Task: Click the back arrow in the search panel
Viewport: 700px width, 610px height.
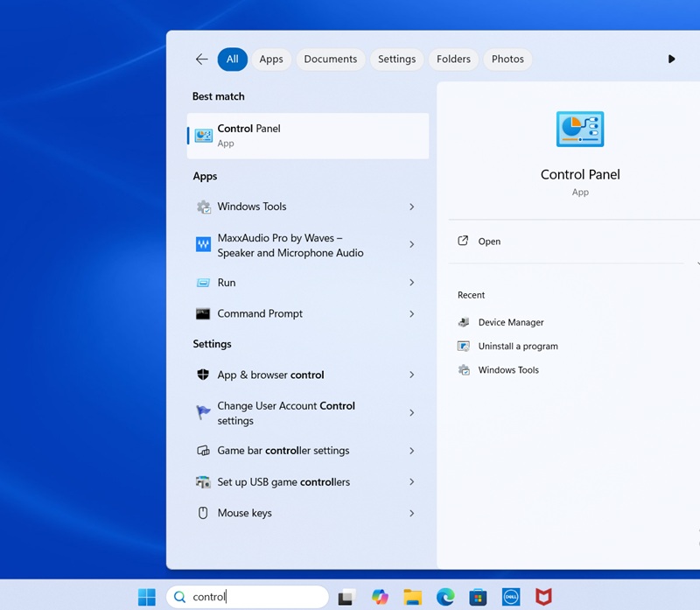Action: (201, 59)
